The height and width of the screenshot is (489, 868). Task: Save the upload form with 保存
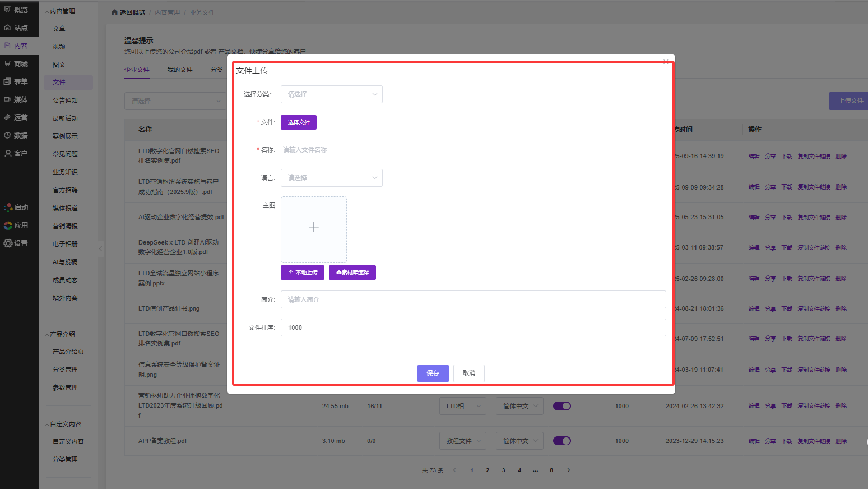click(433, 373)
